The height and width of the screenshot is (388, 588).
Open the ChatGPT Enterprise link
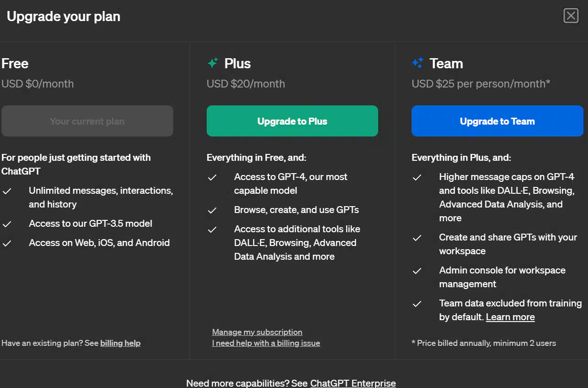click(353, 383)
